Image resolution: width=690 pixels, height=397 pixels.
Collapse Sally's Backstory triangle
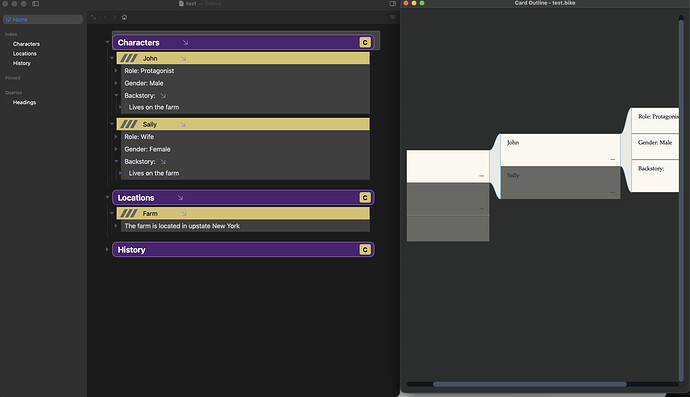pyautogui.click(x=116, y=161)
